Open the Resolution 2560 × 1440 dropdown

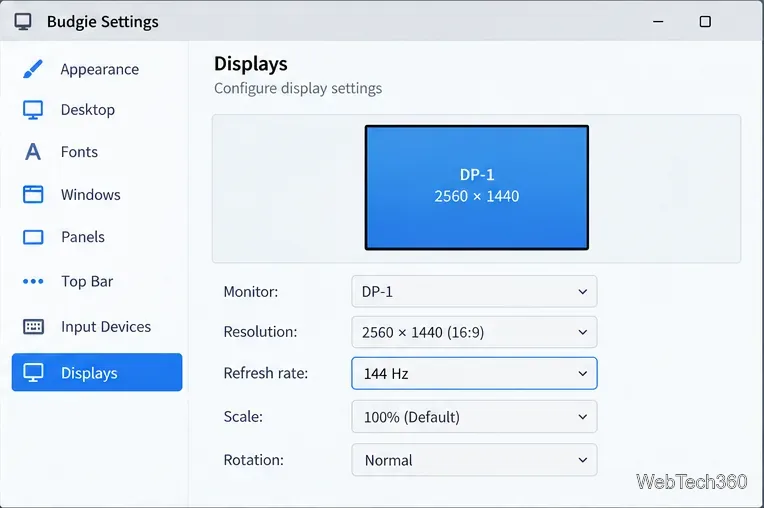(x=474, y=332)
